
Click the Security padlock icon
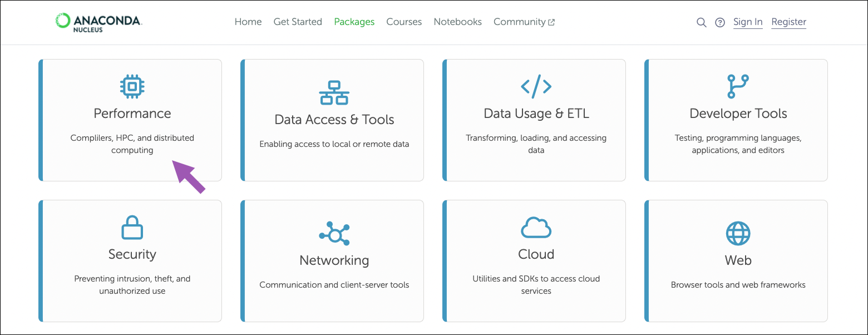[132, 227]
